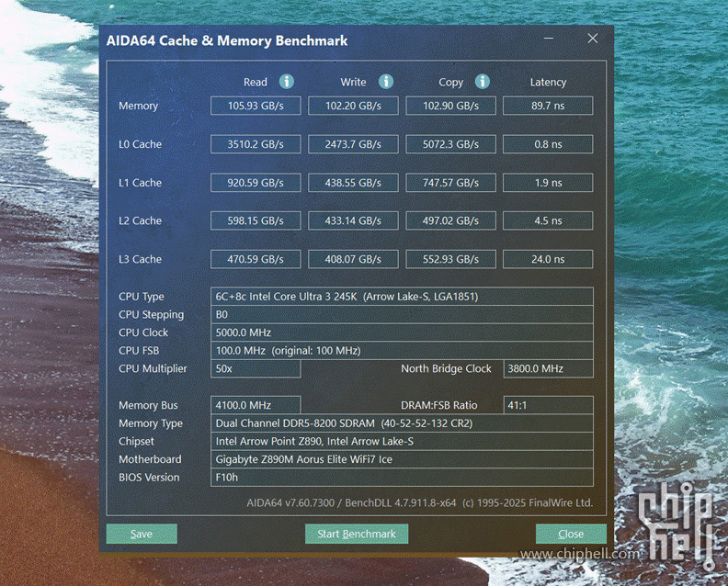Click the Write column info icon
This screenshot has width=728, height=586.
point(386,82)
